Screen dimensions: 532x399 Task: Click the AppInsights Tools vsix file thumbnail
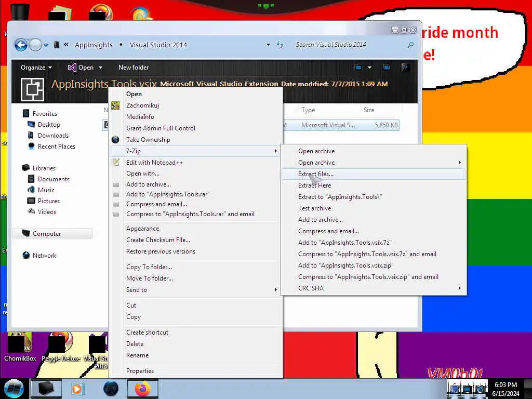point(32,89)
